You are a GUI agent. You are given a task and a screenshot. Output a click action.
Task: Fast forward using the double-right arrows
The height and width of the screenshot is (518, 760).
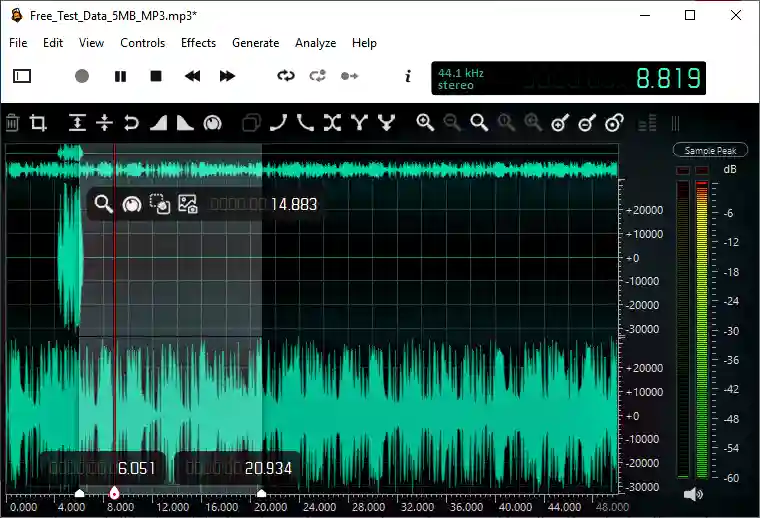click(227, 76)
